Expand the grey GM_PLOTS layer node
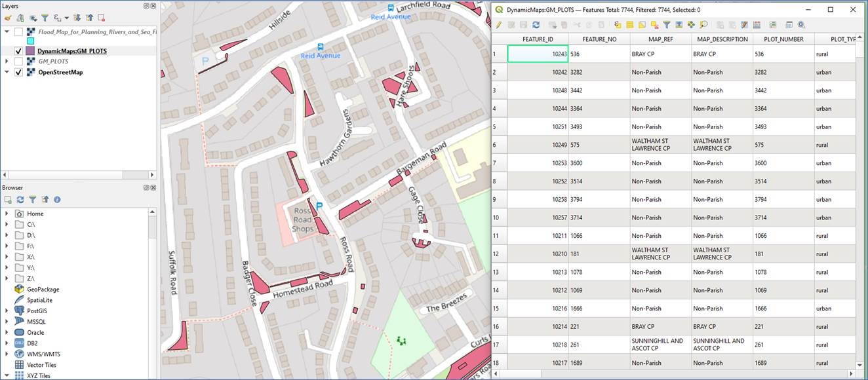Screen dimensions: 868x380 tap(7, 61)
